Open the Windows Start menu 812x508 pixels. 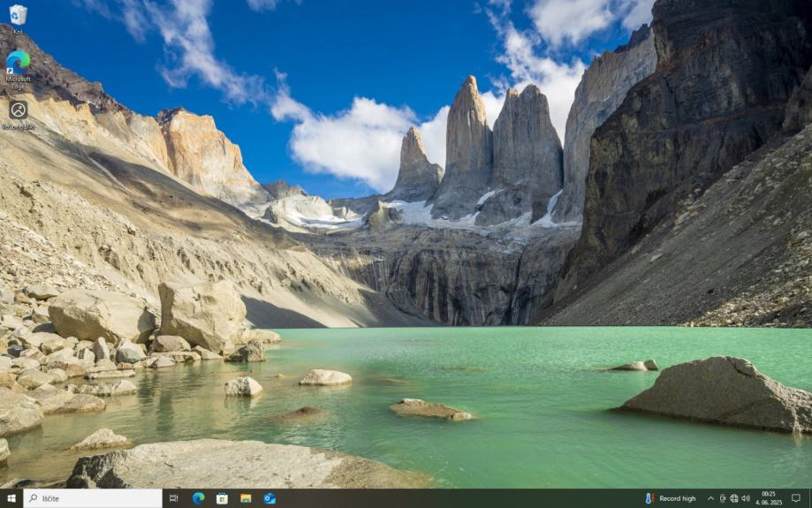point(11,498)
